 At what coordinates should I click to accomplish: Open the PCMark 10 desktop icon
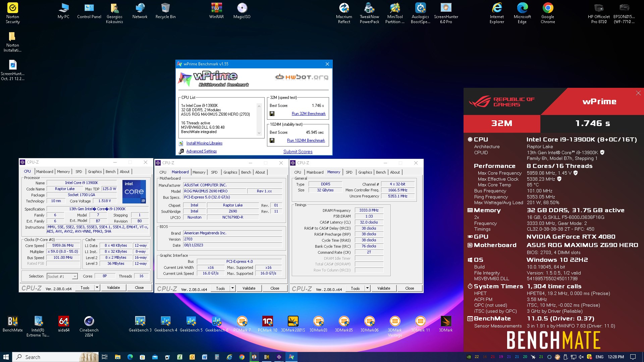click(268, 324)
